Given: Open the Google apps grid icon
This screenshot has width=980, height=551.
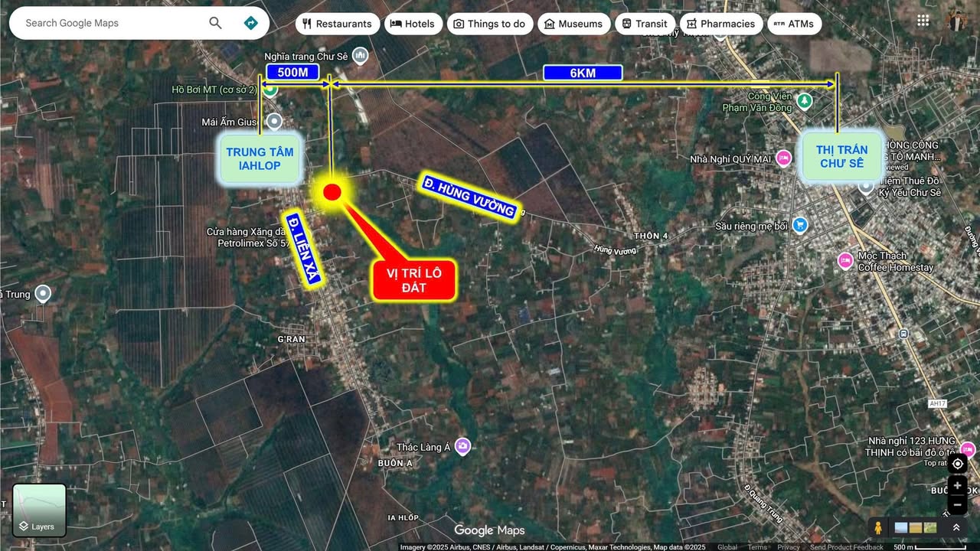Looking at the screenshot, I should [x=923, y=20].
